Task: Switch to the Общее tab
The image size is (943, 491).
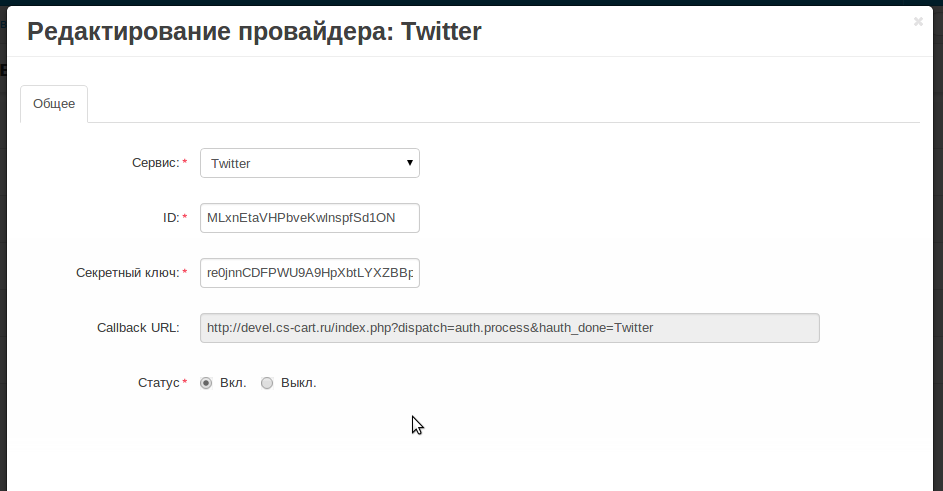Action: tap(54, 104)
